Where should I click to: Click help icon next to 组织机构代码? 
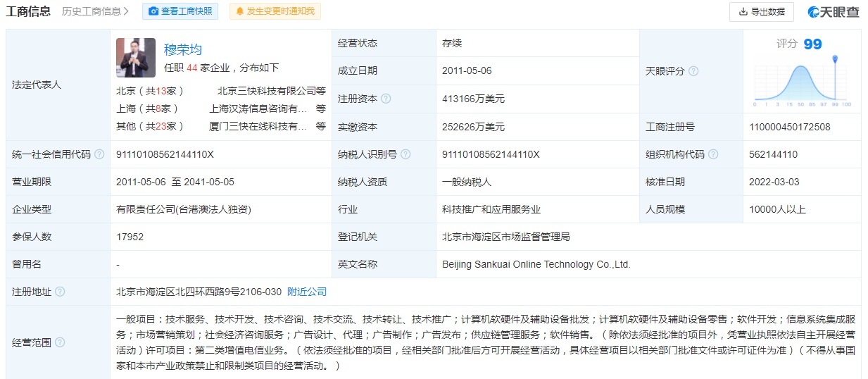(713, 154)
